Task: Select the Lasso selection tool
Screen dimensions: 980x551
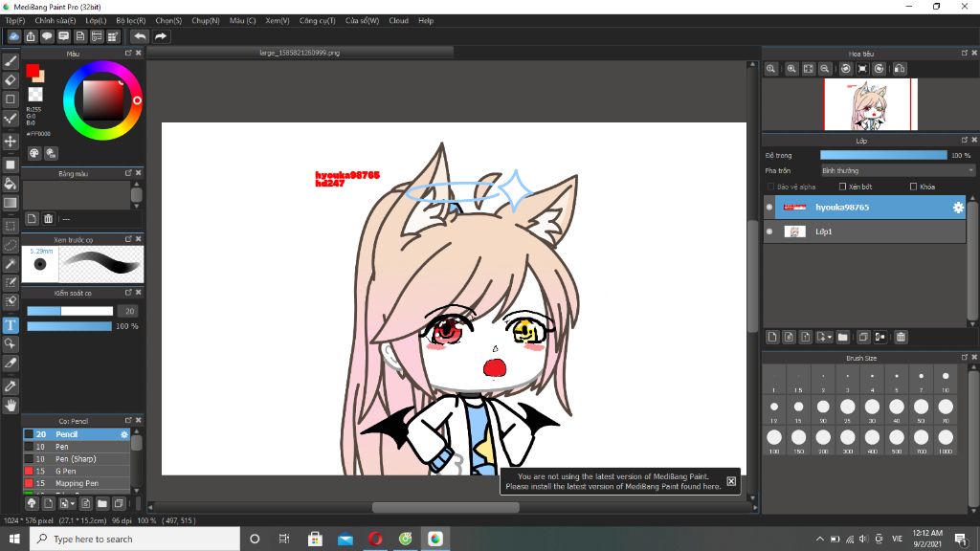Action: [x=10, y=245]
